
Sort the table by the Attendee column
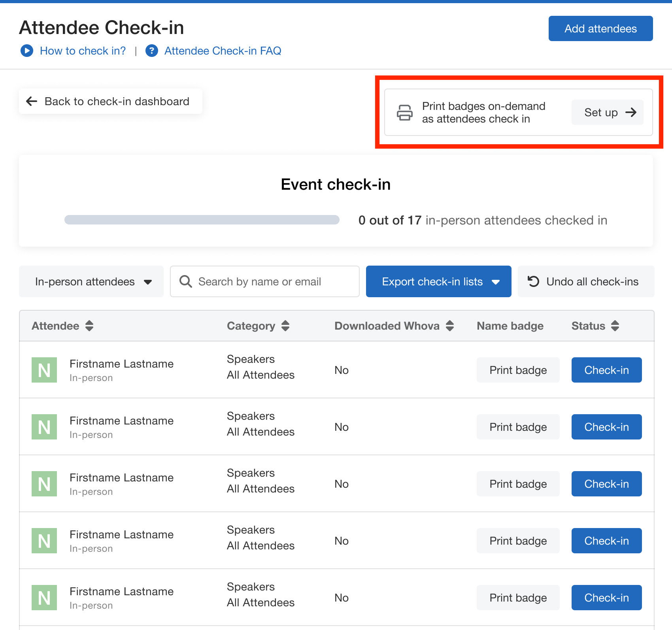click(x=90, y=326)
